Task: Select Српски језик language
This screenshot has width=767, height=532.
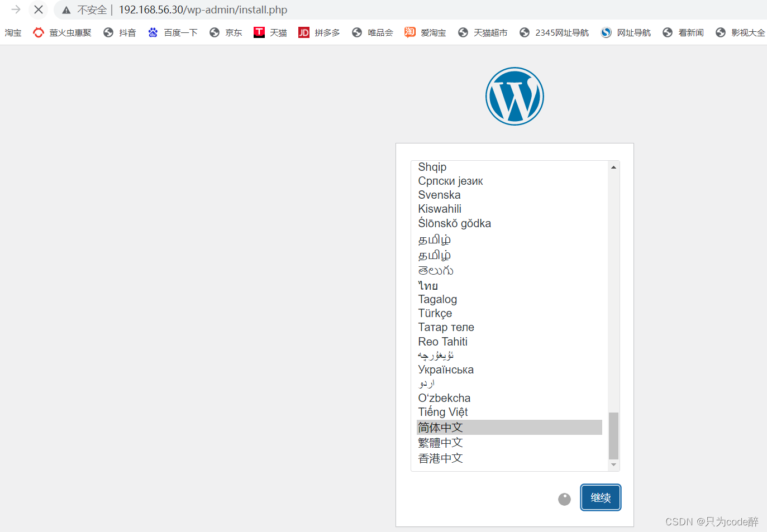Action: point(509,181)
